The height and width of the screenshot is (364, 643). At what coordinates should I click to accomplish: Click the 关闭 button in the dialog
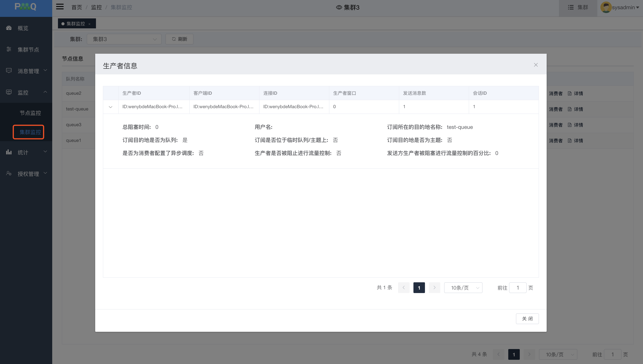coord(527,319)
